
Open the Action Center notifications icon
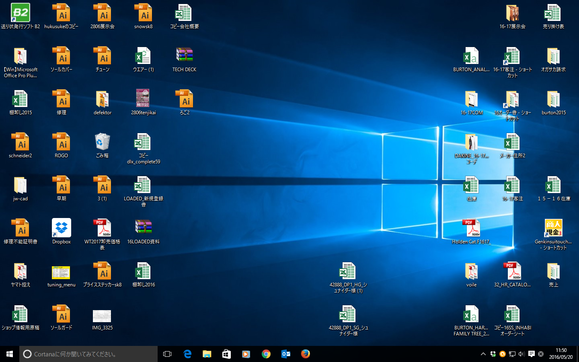tap(531, 354)
